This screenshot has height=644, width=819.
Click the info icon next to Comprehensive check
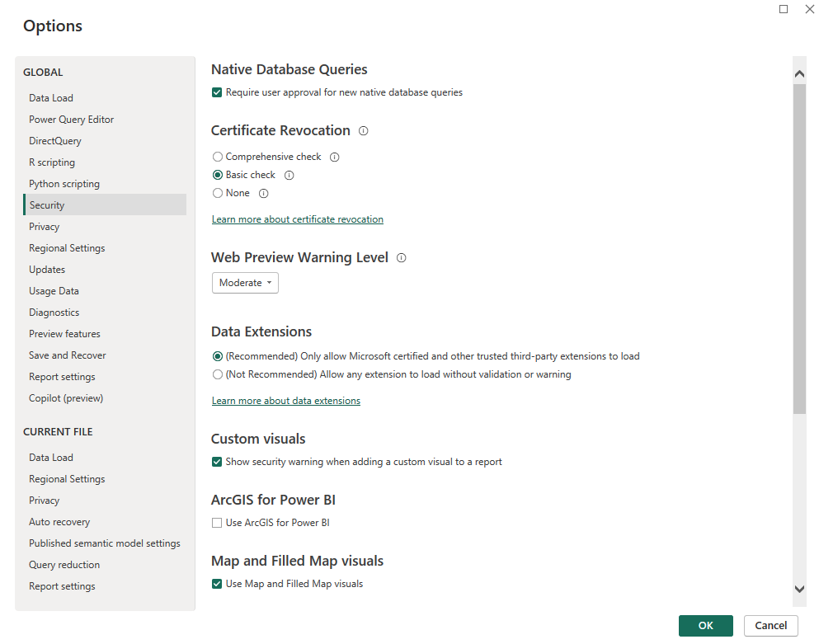coord(333,157)
